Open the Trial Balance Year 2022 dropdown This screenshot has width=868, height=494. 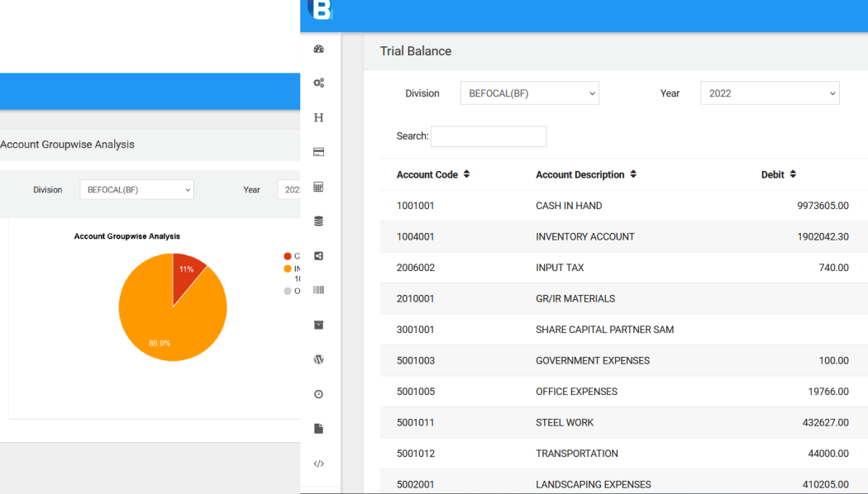point(769,93)
